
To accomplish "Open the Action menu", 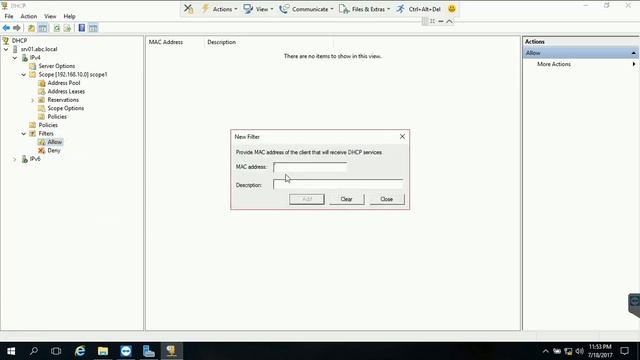I will (29, 16).
